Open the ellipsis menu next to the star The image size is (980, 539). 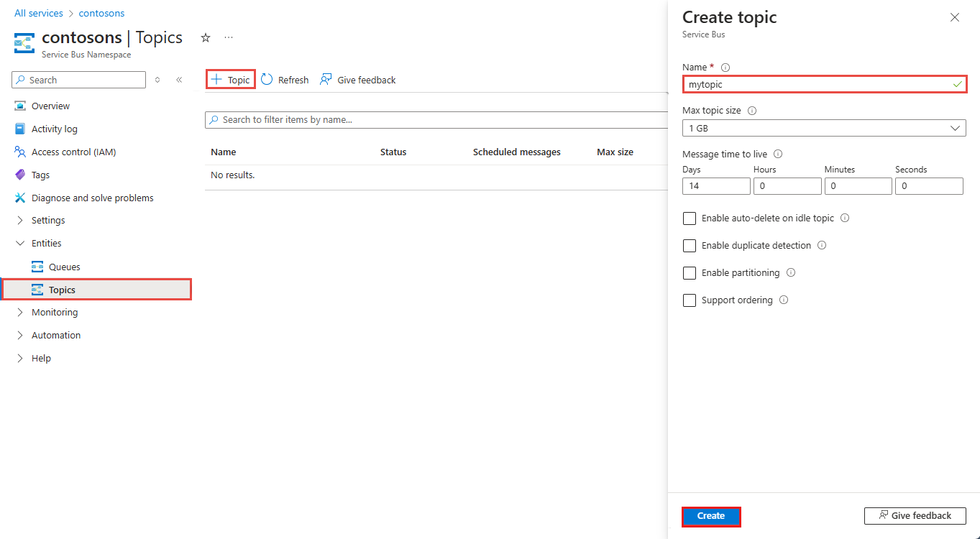pyautogui.click(x=229, y=37)
